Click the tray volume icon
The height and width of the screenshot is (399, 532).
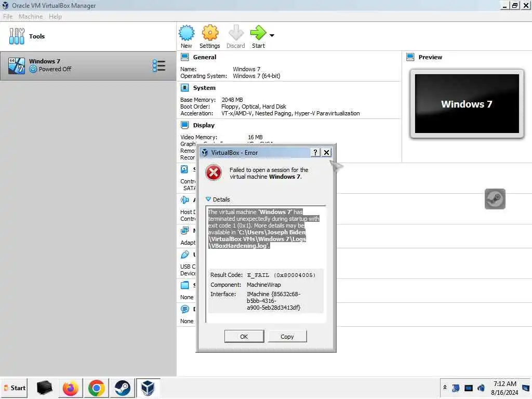coord(481,388)
